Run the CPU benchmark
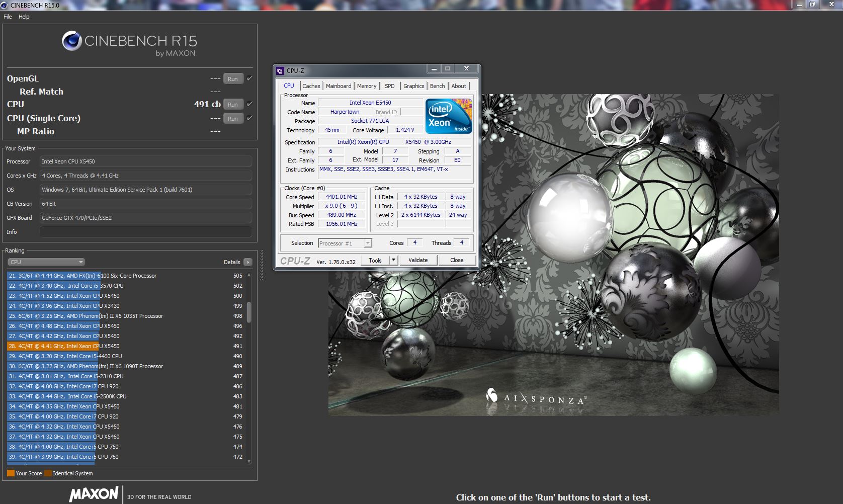843x504 pixels. (233, 105)
